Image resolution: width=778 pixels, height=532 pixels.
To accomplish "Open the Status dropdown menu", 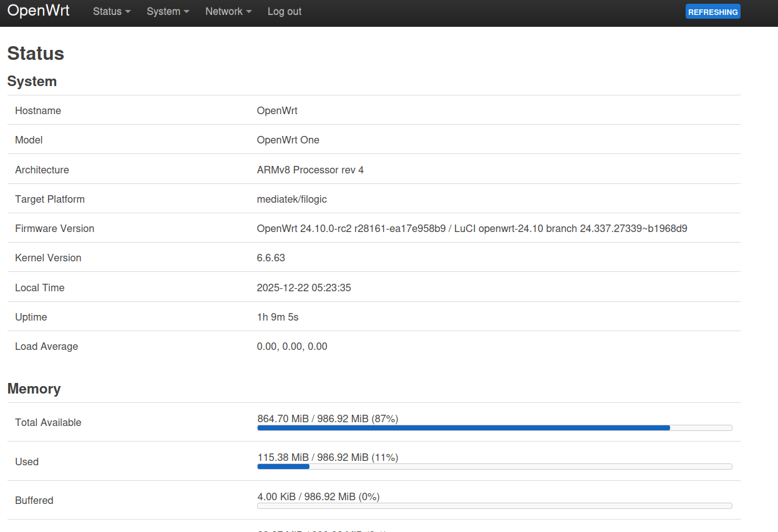I will 111,12.
